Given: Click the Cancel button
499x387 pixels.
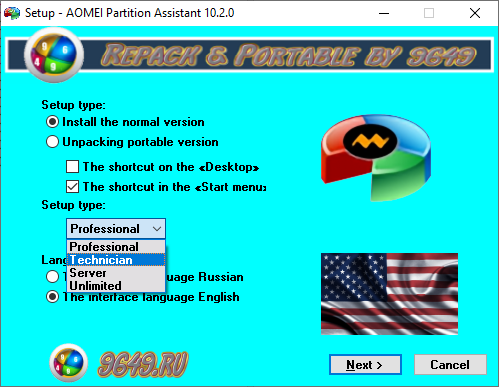Looking at the screenshot, I should [450, 365].
